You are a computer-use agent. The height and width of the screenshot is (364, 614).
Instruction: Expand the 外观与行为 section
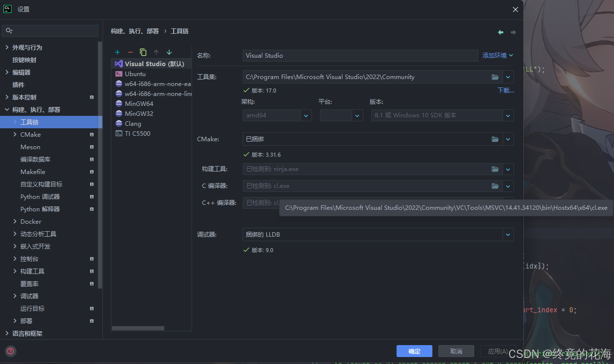(x=7, y=47)
